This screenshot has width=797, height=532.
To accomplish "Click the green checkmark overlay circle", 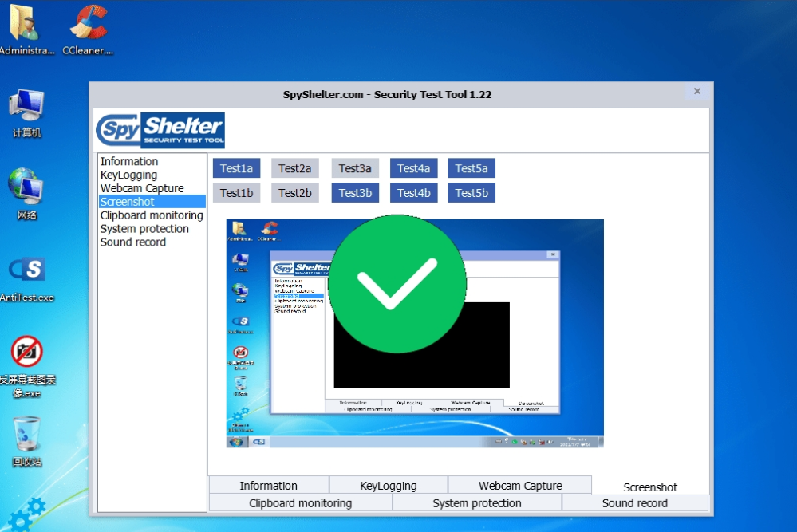I will (397, 283).
